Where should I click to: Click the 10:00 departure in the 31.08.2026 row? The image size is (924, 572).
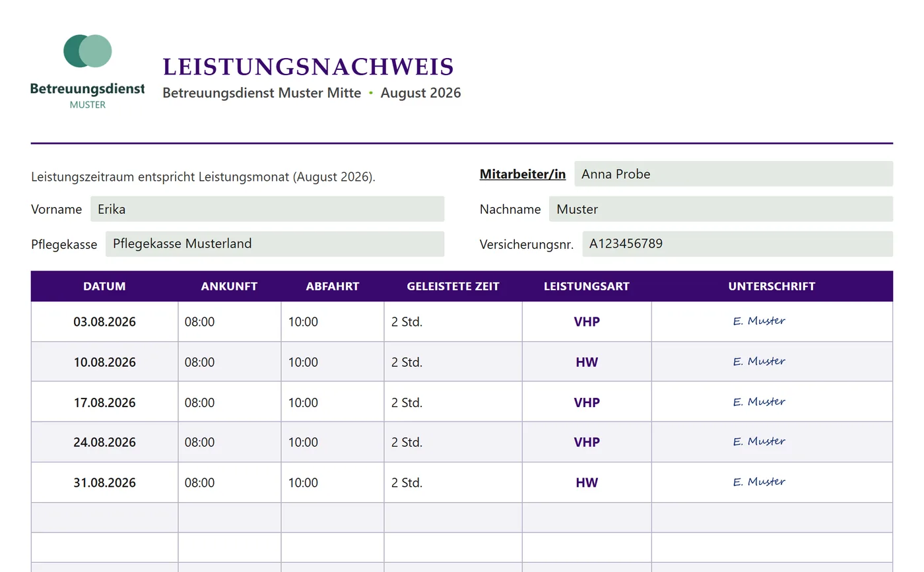[303, 482]
